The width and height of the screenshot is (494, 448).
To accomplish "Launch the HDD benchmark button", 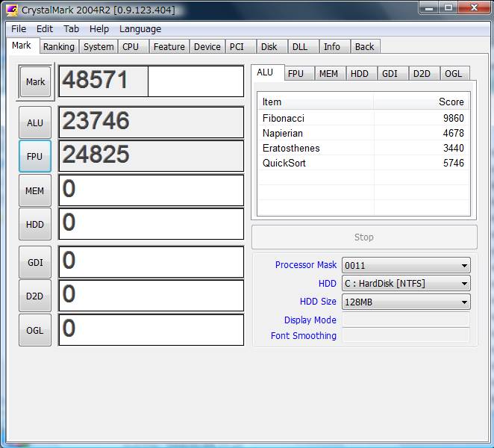I will coord(35,225).
